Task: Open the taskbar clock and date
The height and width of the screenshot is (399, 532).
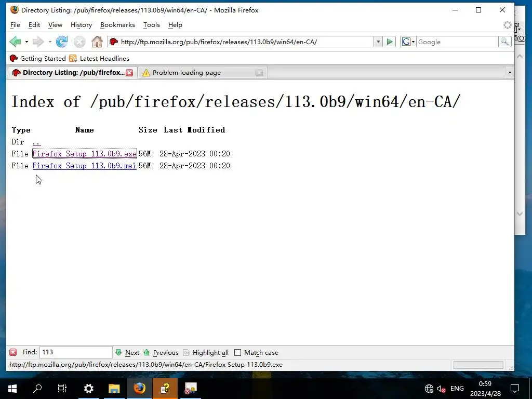Action: point(485,389)
